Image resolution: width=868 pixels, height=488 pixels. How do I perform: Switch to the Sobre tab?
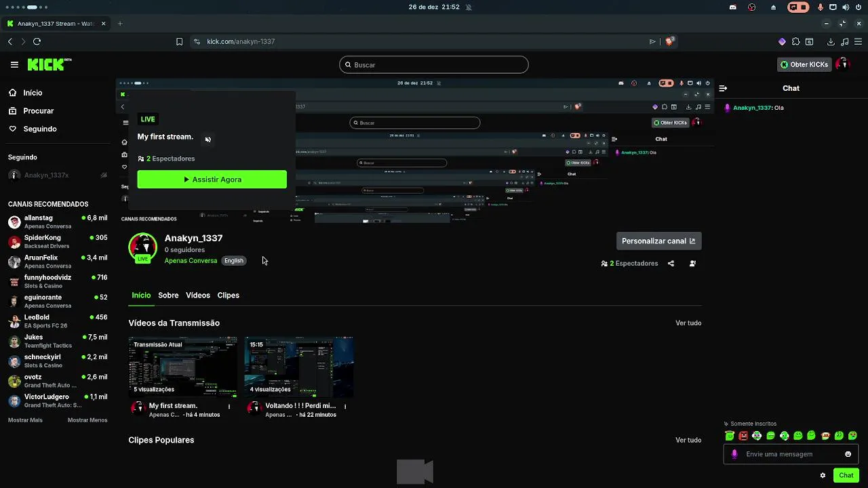[x=168, y=296]
